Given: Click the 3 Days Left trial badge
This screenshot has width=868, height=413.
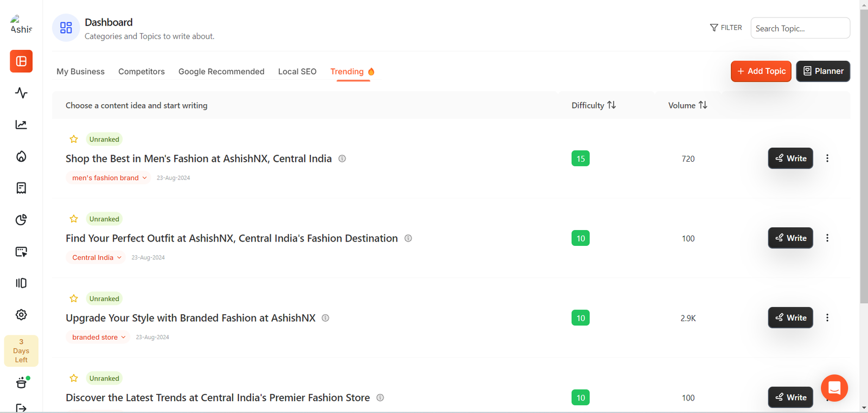Looking at the screenshot, I should (x=21, y=351).
